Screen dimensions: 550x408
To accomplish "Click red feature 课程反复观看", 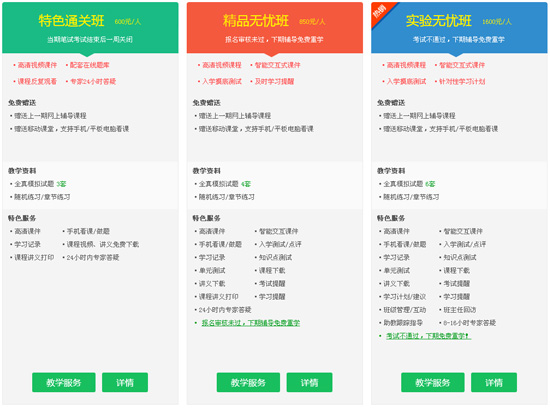I will pos(37,81).
